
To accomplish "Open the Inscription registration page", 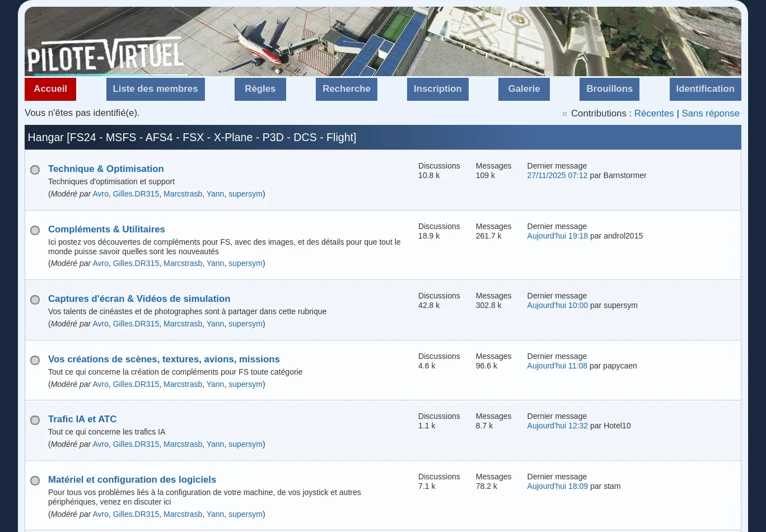I will click(x=437, y=89).
